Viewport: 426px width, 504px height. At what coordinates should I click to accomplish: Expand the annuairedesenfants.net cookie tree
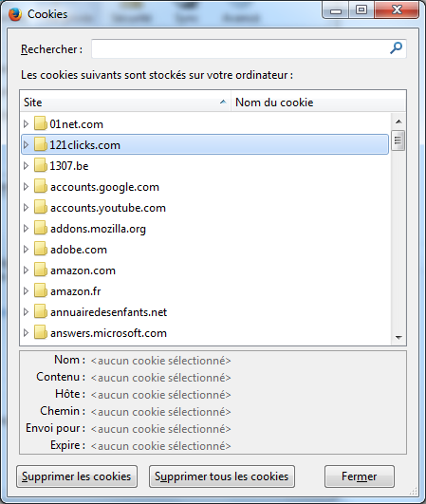tap(26, 311)
